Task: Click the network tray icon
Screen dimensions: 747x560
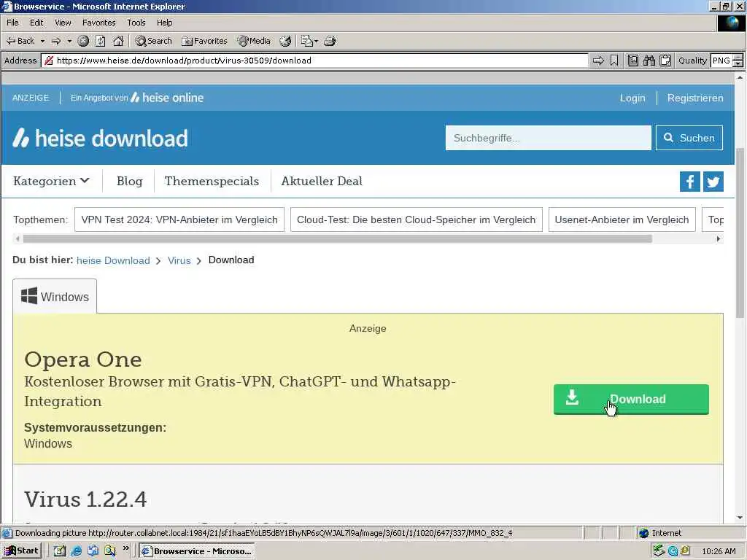Action: tap(659, 551)
